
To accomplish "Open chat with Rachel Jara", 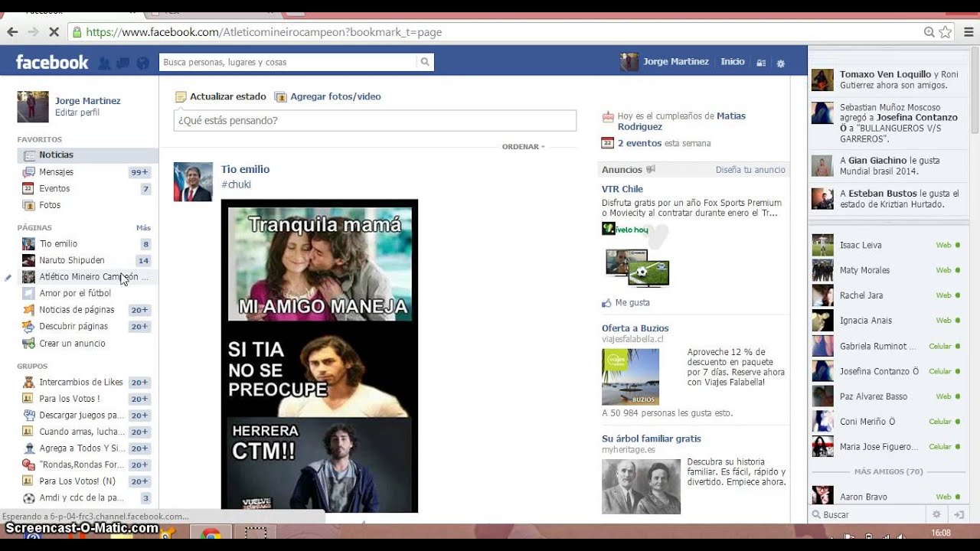I will click(888, 295).
